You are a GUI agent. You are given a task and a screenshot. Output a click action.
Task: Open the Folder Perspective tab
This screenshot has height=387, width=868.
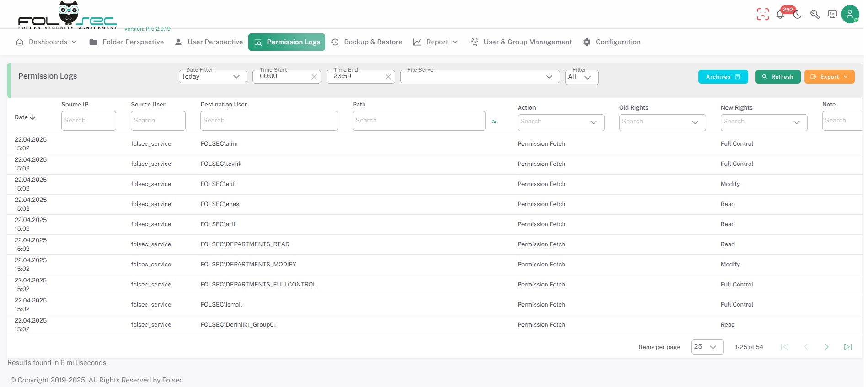(127, 42)
